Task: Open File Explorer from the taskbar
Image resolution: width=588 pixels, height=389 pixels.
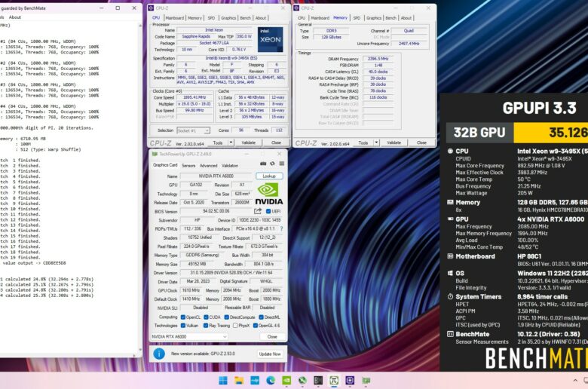Action: pyautogui.click(x=239, y=381)
